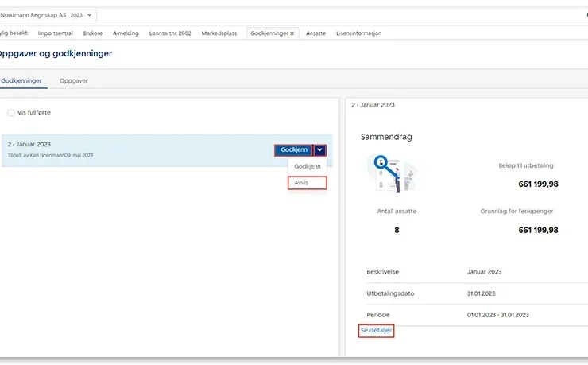The image size is (588, 365).
Task: Open the Ansatte tab
Action: (x=315, y=33)
